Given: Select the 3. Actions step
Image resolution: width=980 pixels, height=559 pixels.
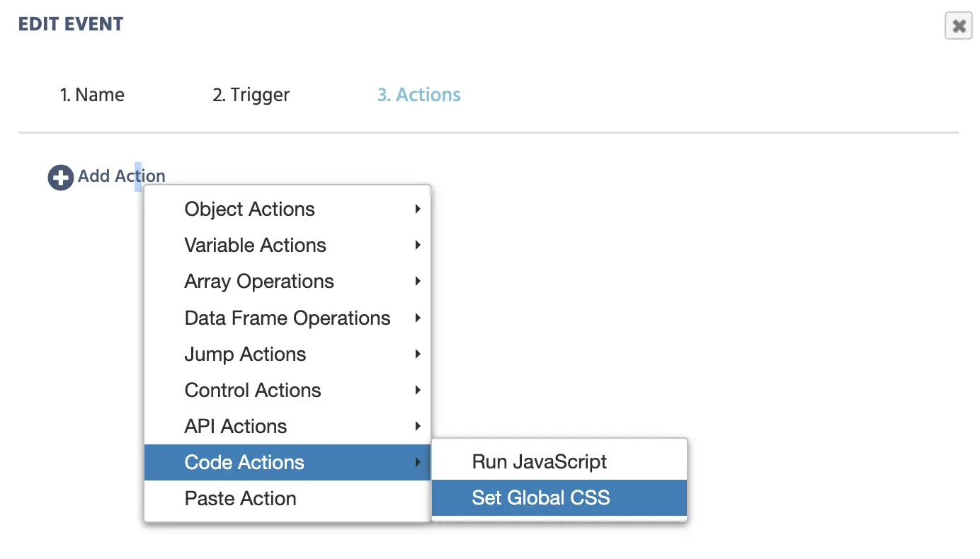Looking at the screenshot, I should click(x=418, y=95).
